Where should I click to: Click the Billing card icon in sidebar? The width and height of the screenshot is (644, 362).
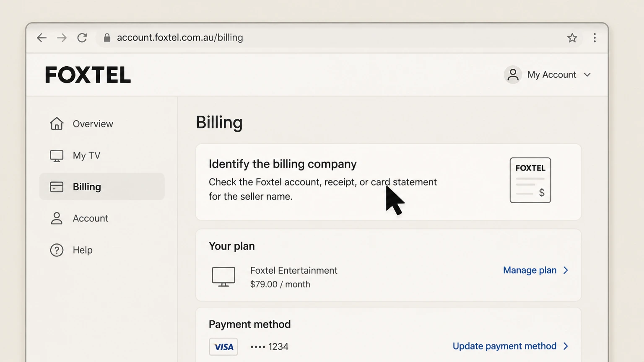[57, 187]
